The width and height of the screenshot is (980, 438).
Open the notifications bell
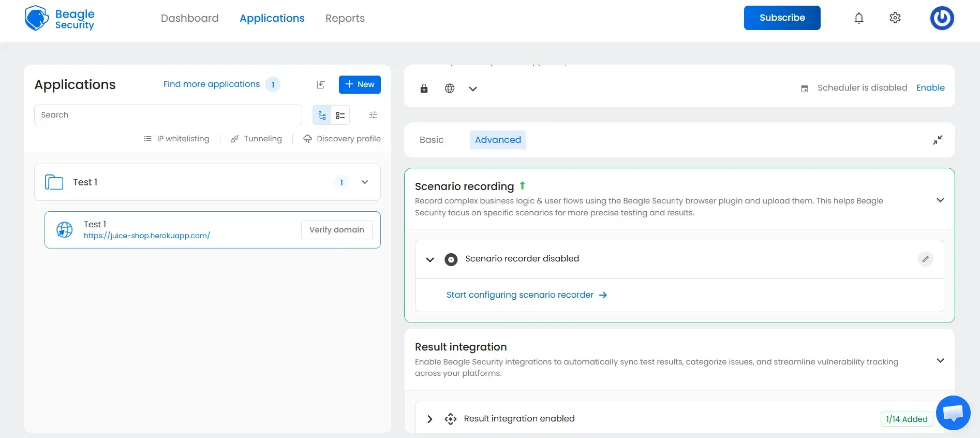[859, 18]
